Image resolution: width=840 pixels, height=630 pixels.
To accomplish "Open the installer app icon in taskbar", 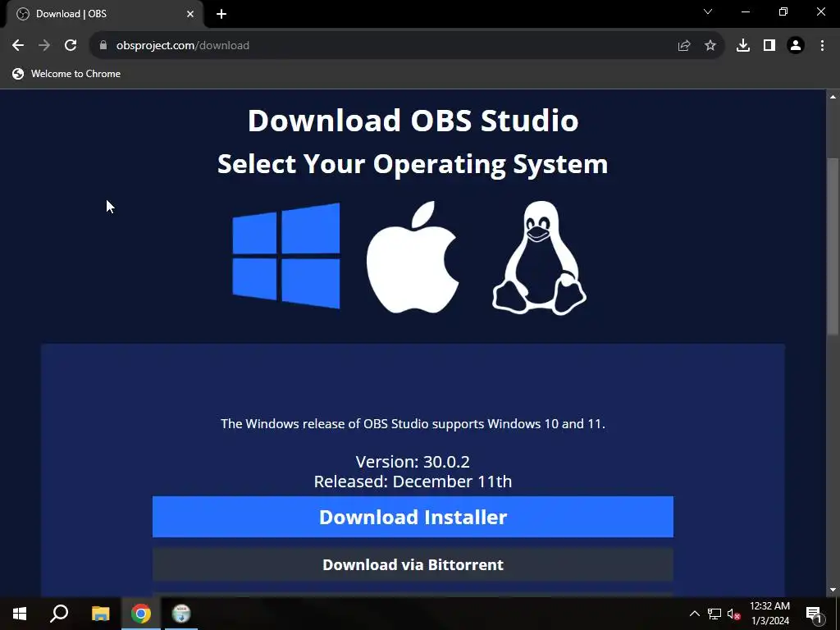I will [181, 614].
